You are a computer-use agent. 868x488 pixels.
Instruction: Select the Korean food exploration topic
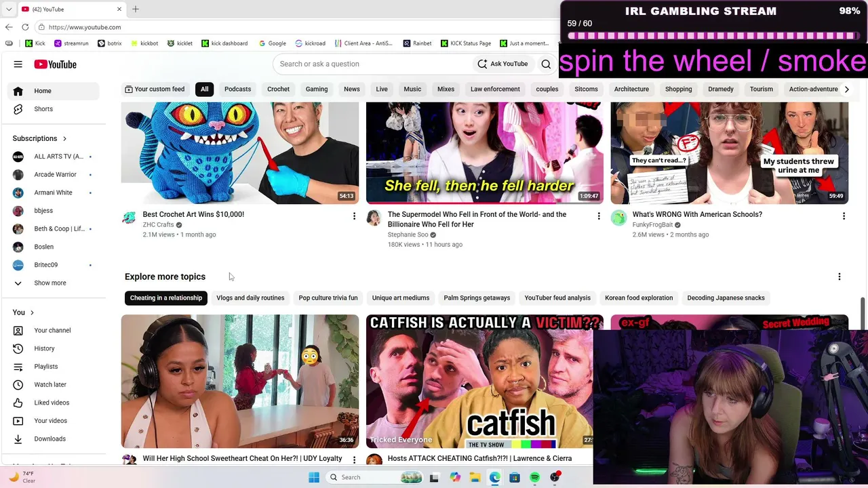click(x=639, y=298)
